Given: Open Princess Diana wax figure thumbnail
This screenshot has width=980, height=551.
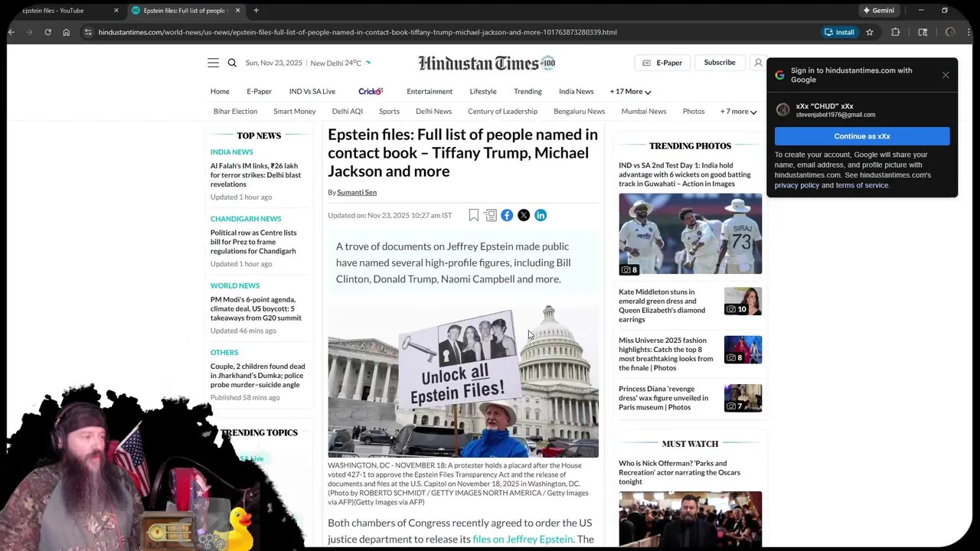Looking at the screenshot, I should 743,398.
